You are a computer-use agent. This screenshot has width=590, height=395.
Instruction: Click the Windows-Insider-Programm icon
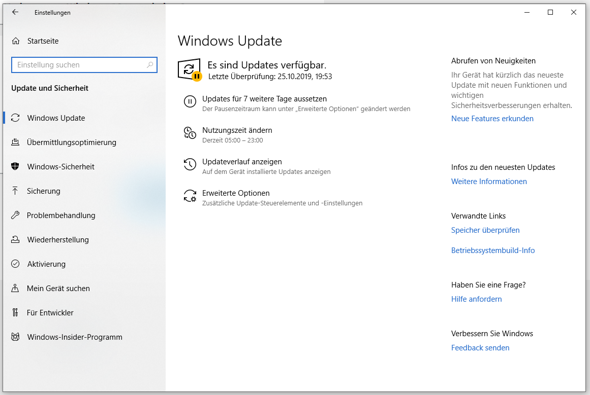15,337
